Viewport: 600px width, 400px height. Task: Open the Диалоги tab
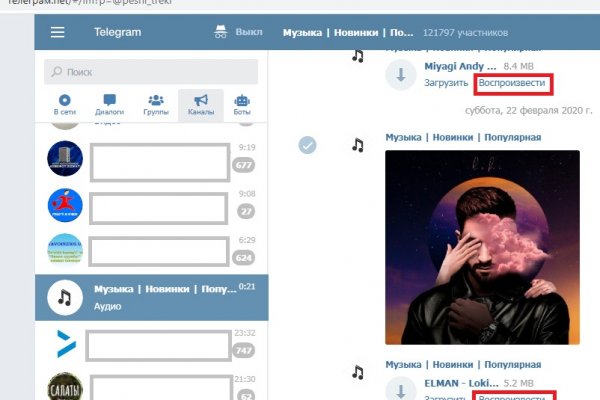tap(110, 105)
